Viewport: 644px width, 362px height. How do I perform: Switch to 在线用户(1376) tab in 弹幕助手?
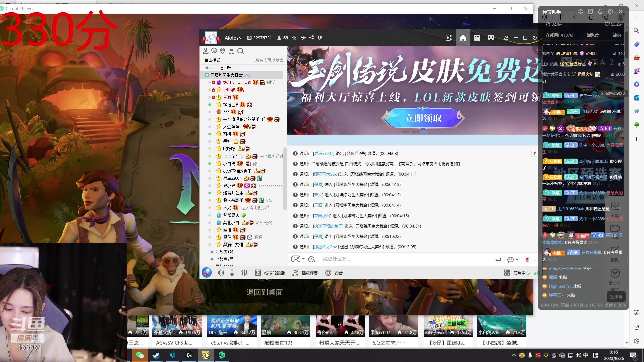coord(559,35)
